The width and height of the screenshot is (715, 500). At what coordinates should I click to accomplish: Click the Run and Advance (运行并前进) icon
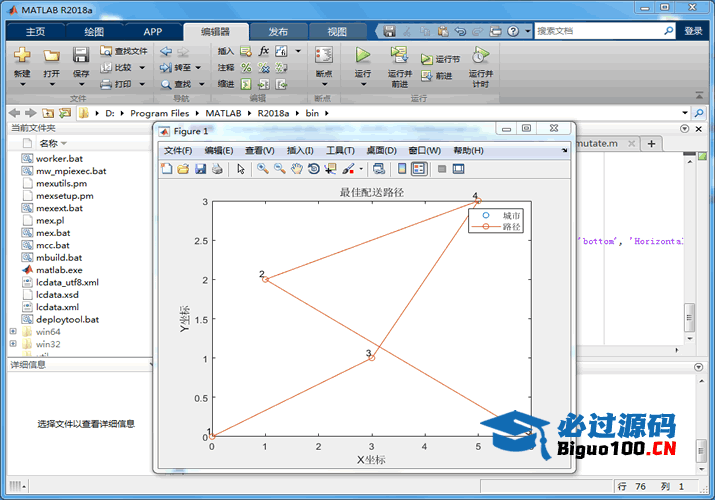(399, 55)
